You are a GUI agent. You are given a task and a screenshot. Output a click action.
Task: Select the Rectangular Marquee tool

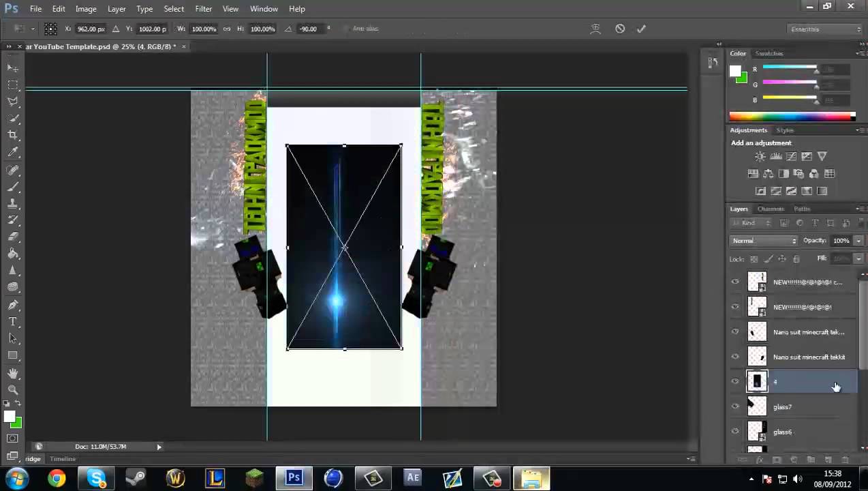tap(13, 85)
